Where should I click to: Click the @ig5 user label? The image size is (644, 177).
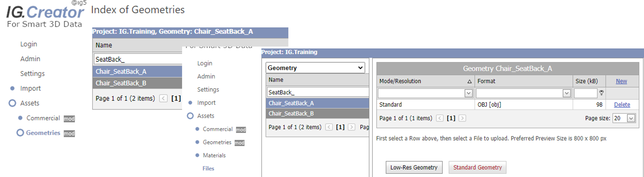coord(79,3)
